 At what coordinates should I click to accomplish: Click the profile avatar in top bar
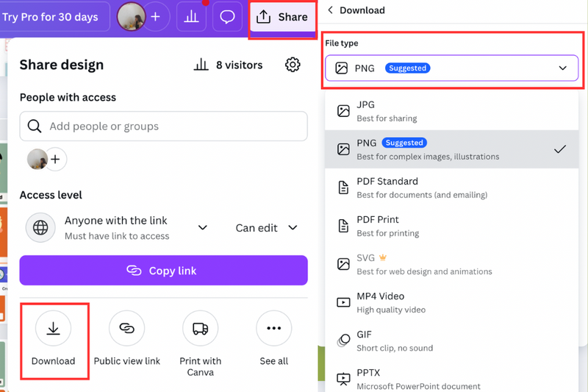[132, 17]
